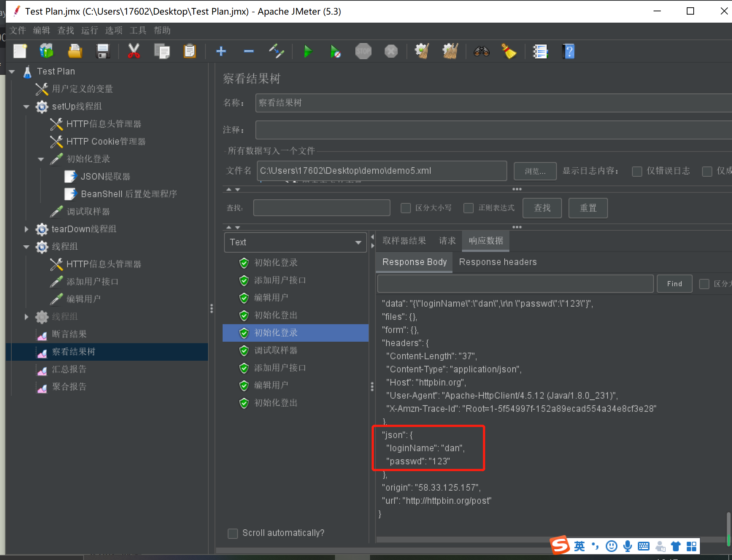Viewport: 732px width, 560px height.
Task: Click the 查找 search text field
Action: pos(322,208)
